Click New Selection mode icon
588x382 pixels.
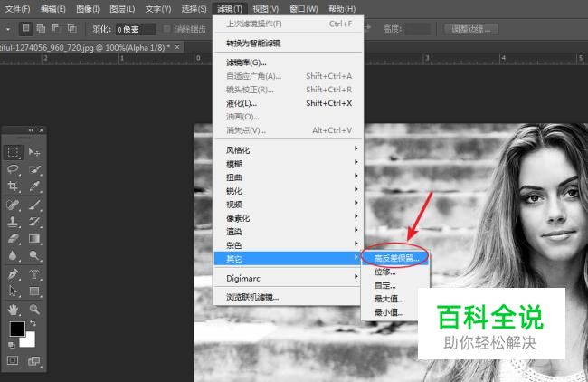[x=25, y=29]
